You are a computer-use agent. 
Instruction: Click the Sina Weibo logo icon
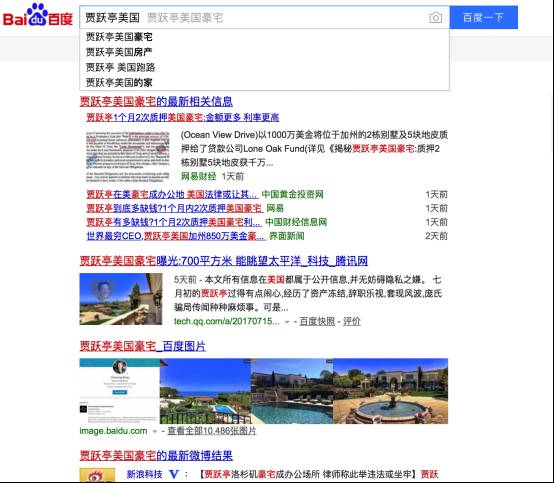click(x=97, y=475)
